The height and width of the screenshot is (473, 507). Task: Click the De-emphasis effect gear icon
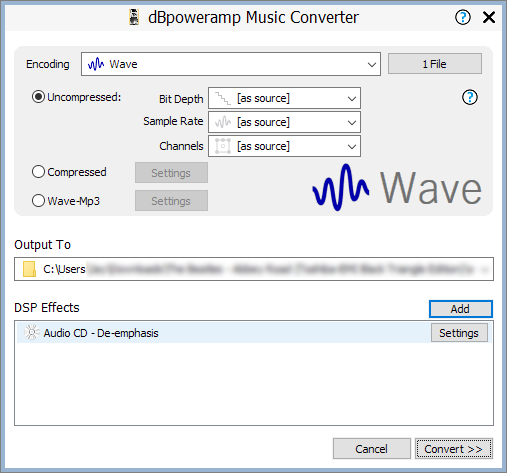coord(32,332)
